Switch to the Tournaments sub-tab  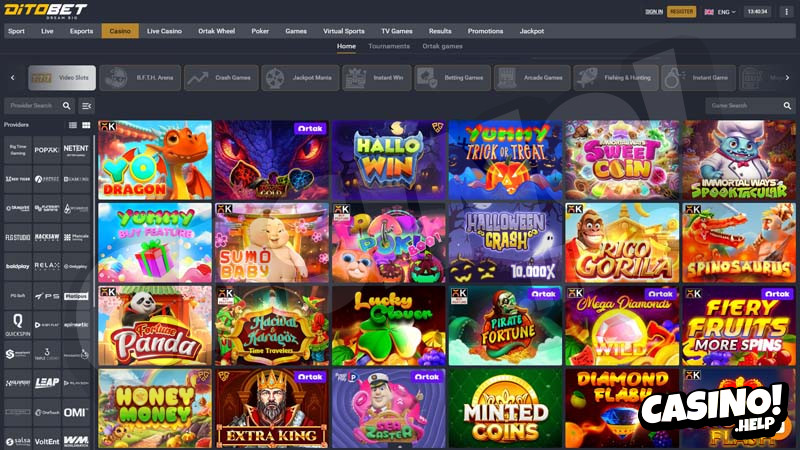coord(389,46)
